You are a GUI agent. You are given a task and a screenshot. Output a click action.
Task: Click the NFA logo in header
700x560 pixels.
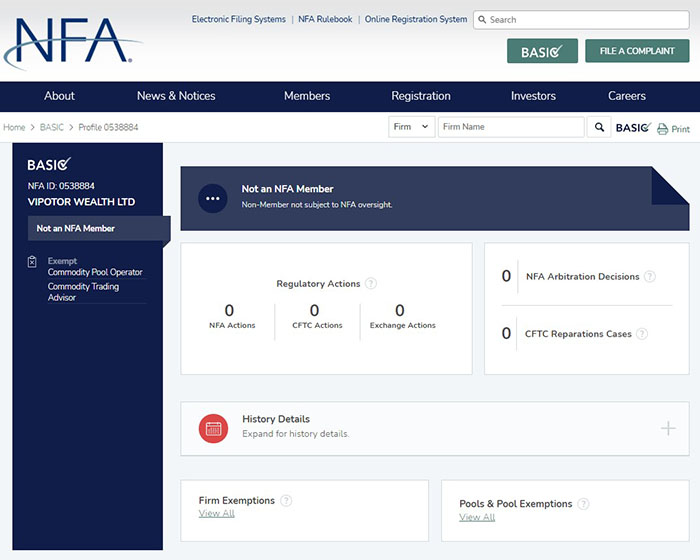(72, 42)
